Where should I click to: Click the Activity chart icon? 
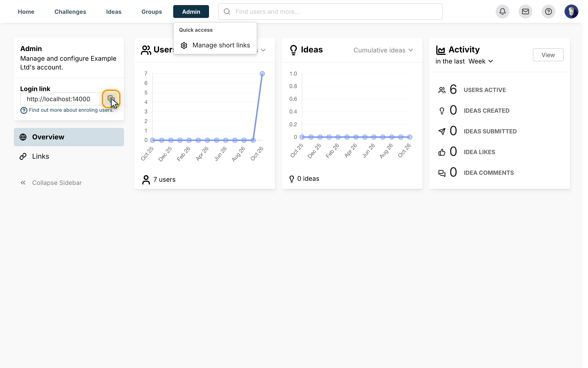[x=441, y=50]
